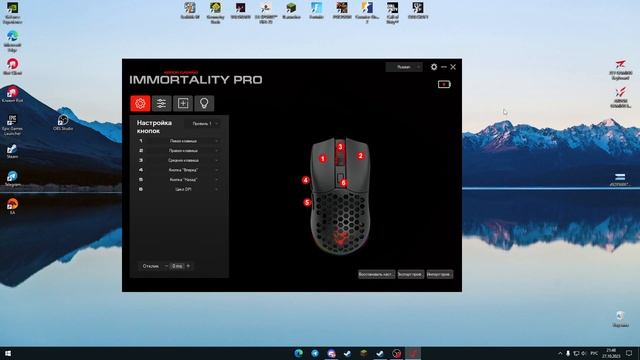
Task: Select marker 3 on the scroll wheel
Action: (x=340, y=147)
